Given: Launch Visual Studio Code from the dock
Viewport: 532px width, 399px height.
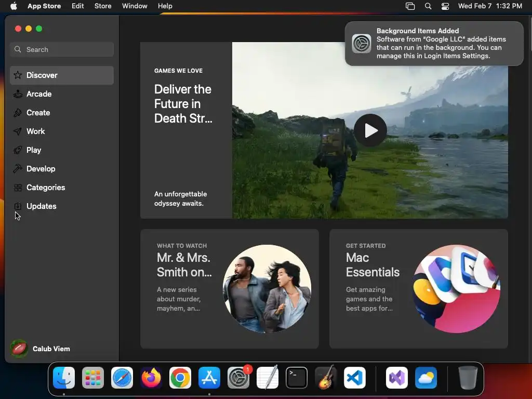Looking at the screenshot, I should tap(355, 378).
